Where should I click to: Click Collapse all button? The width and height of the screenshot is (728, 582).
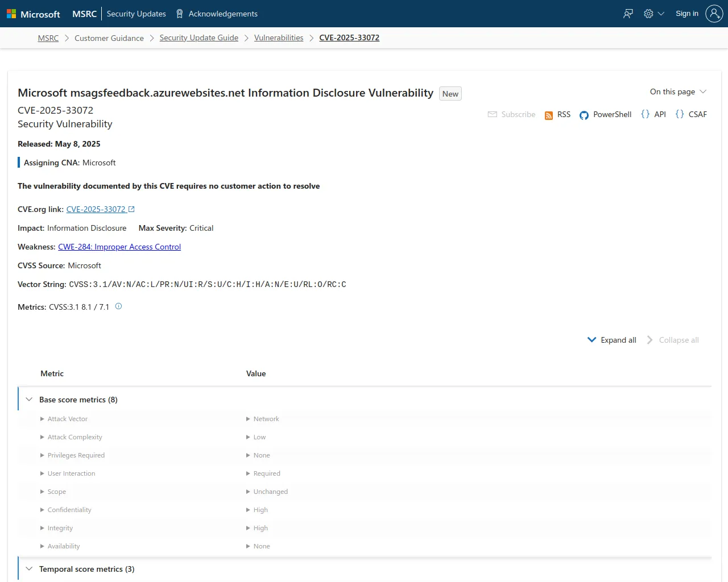click(x=673, y=340)
